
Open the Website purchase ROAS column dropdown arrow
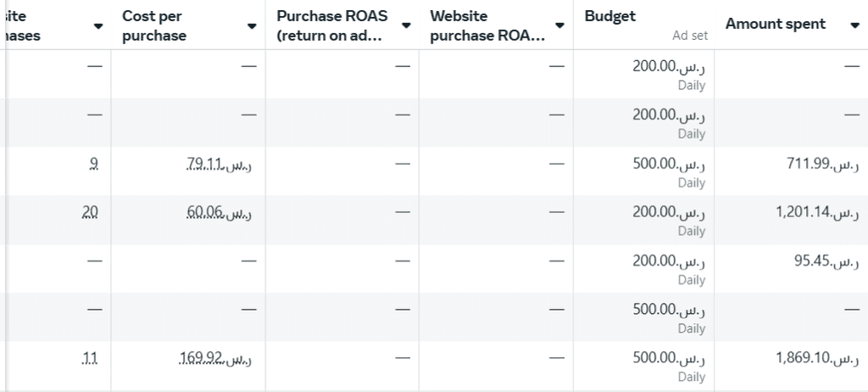point(559,26)
